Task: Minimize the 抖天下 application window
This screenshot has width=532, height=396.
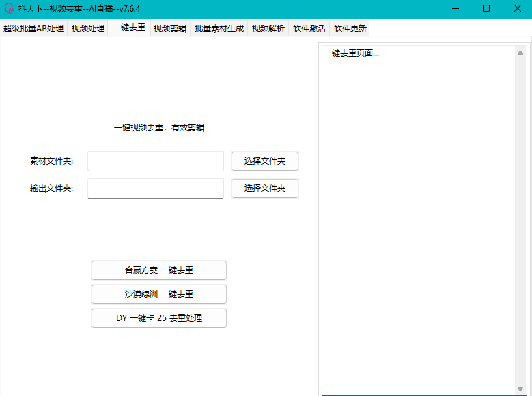Action: [454, 9]
